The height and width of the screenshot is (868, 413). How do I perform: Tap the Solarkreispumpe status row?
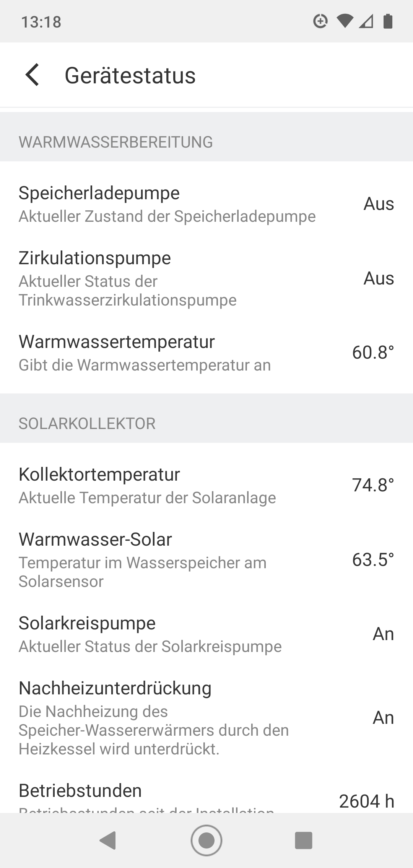[206, 634]
